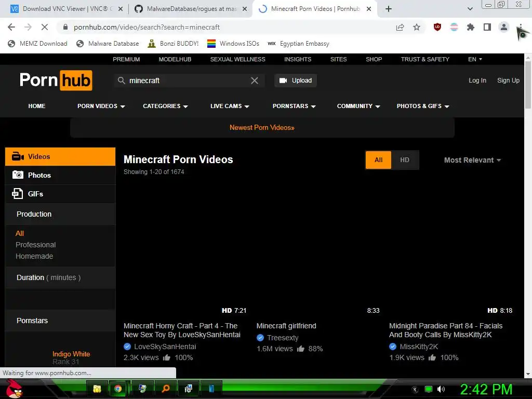The height and width of the screenshot is (399, 532).
Task: Click the green network monitor tray icon
Action: tap(429, 389)
